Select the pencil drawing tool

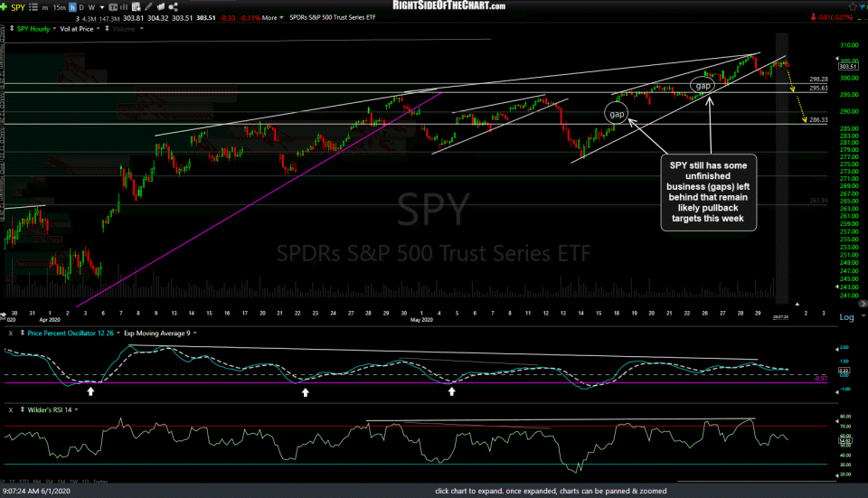click(148, 7)
